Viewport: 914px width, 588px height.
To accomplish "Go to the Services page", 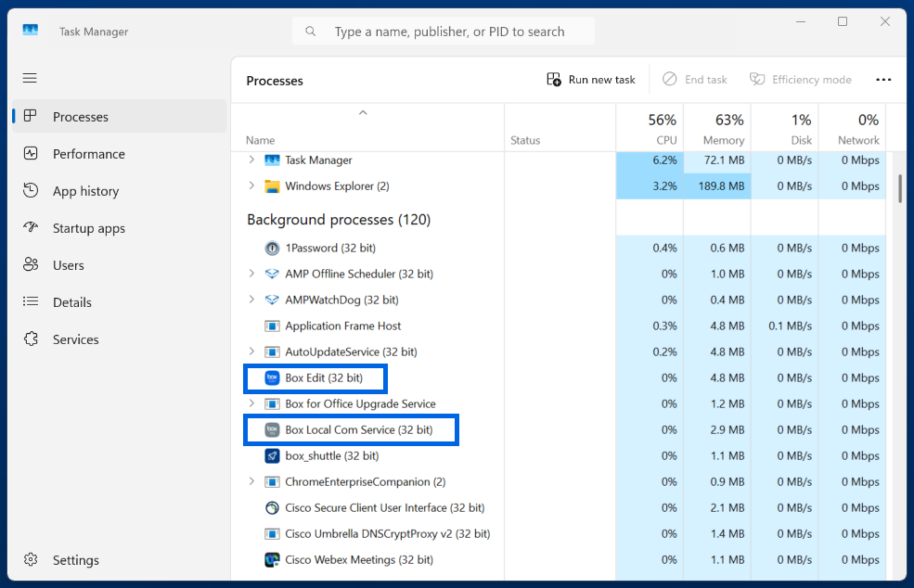I will [x=75, y=339].
